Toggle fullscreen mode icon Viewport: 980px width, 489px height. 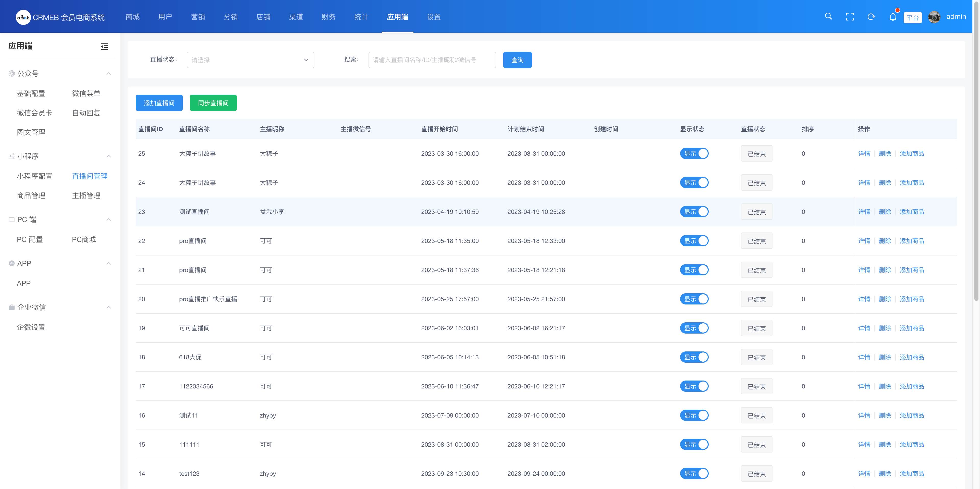coord(850,17)
